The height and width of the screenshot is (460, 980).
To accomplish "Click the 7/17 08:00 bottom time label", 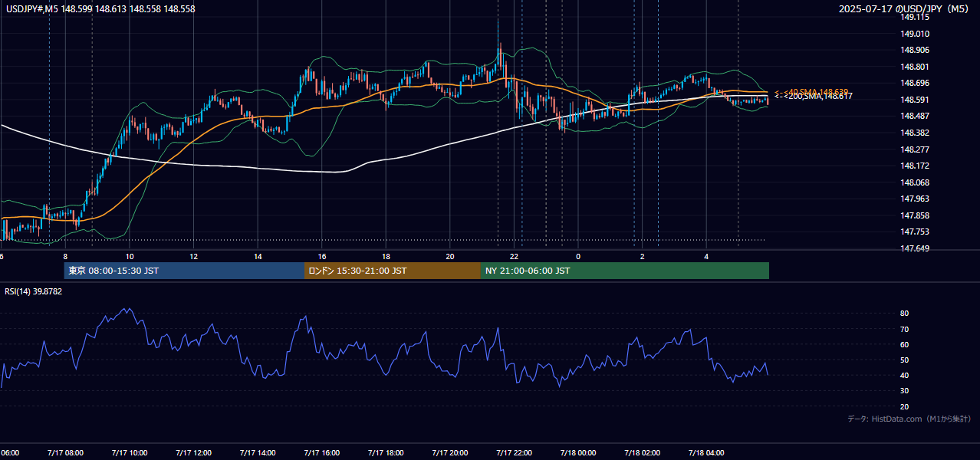I will (x=65, y=453).
